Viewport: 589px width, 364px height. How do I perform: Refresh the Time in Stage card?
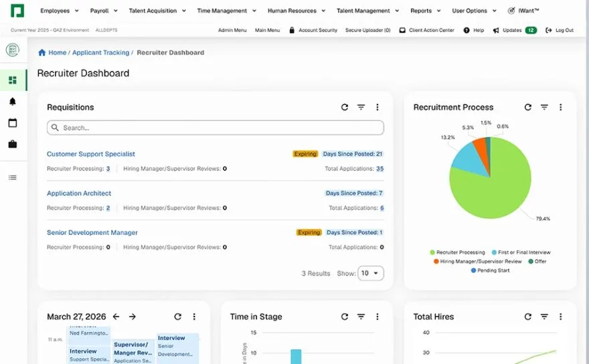coord(345,316)
